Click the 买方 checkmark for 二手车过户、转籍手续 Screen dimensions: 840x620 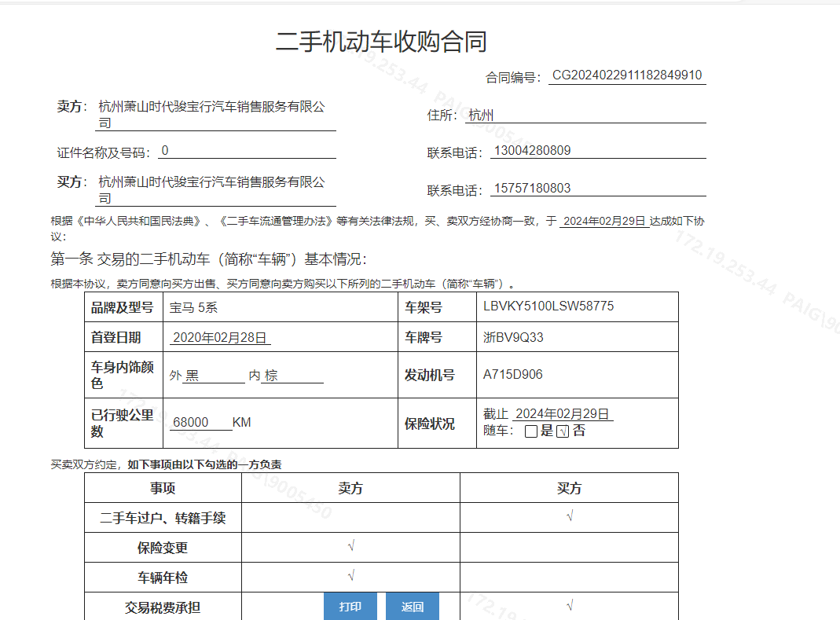click(x=570, y=515)
